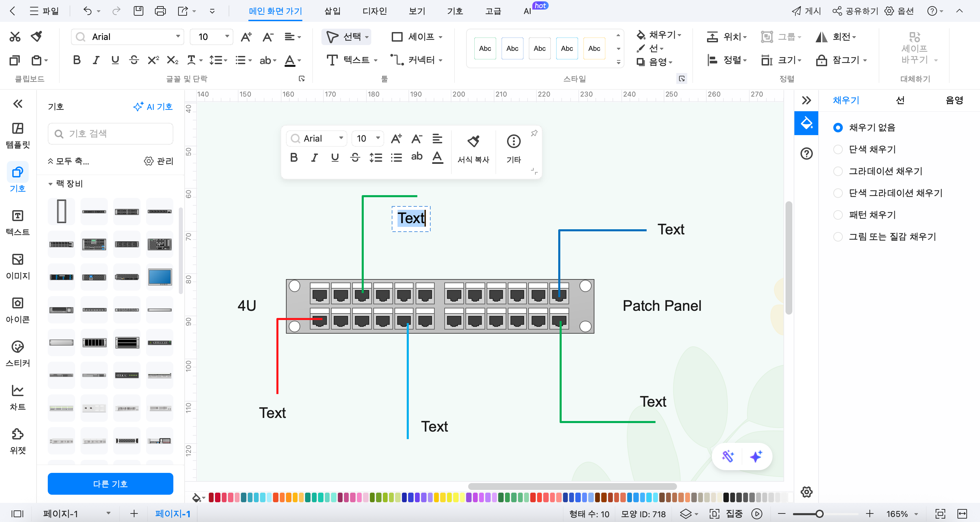Screen dimensions: 980x522
Task: Click the undo arrow icon
Action: pos(87,11)
